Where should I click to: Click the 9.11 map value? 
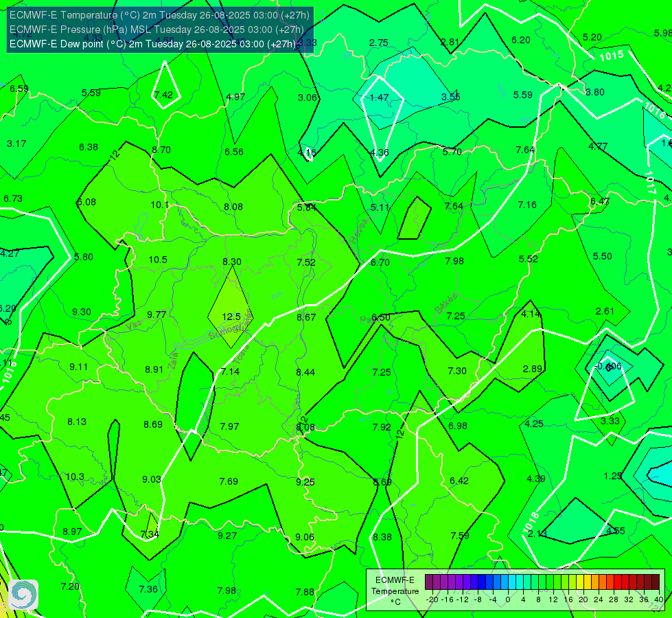click(79, 367)
